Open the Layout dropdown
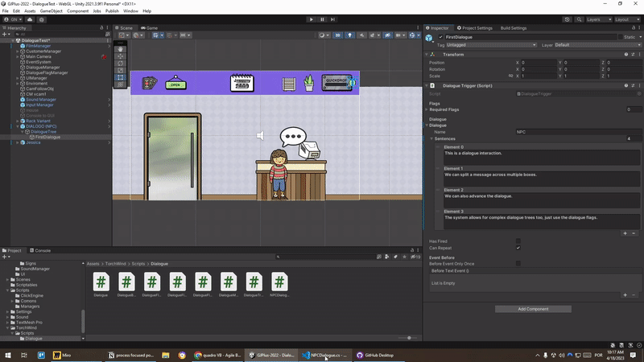644x362 pixels. (627, 19)
